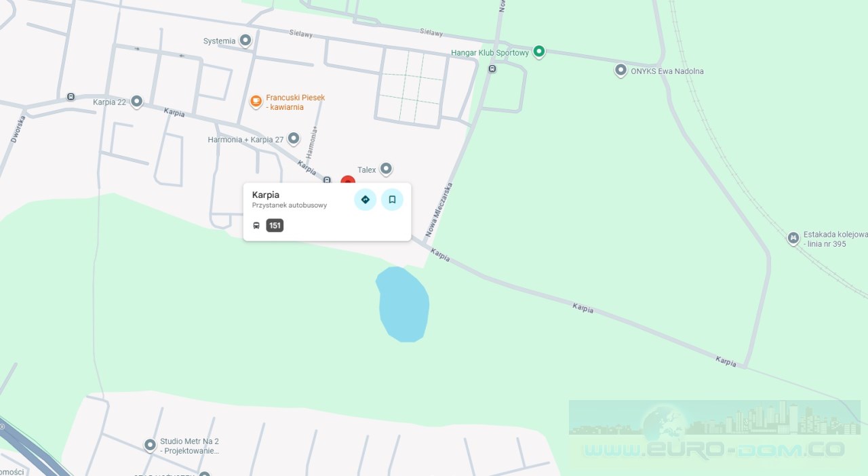Open the Talex place marker
Screen dimensions: 868x476
(x=386, y=169)
